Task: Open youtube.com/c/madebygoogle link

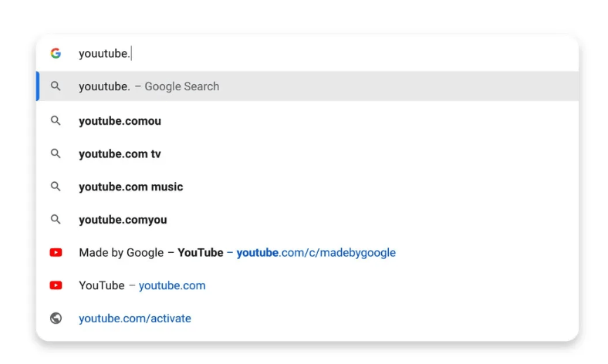Action: [x=316, y=253]
